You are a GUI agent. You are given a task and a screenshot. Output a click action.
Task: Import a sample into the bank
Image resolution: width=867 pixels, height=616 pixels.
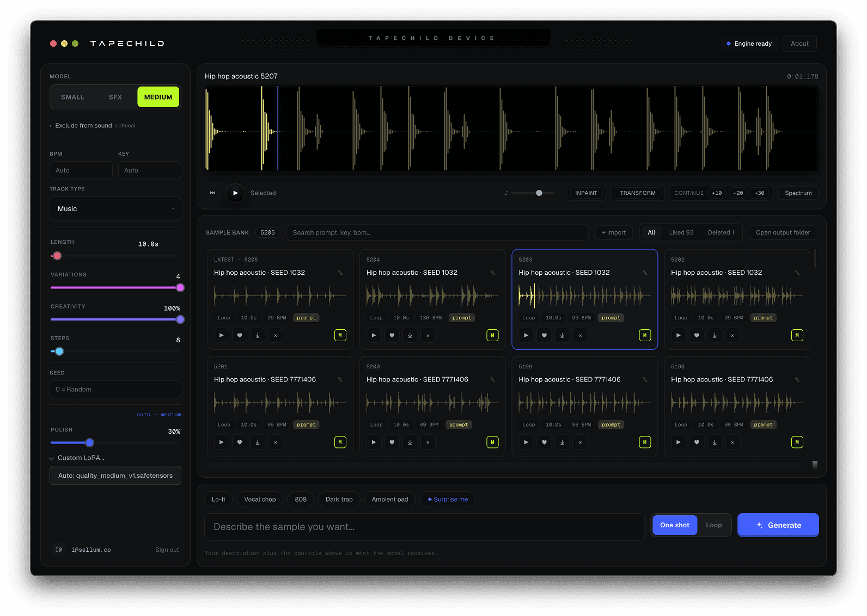[x=614, y=232]
